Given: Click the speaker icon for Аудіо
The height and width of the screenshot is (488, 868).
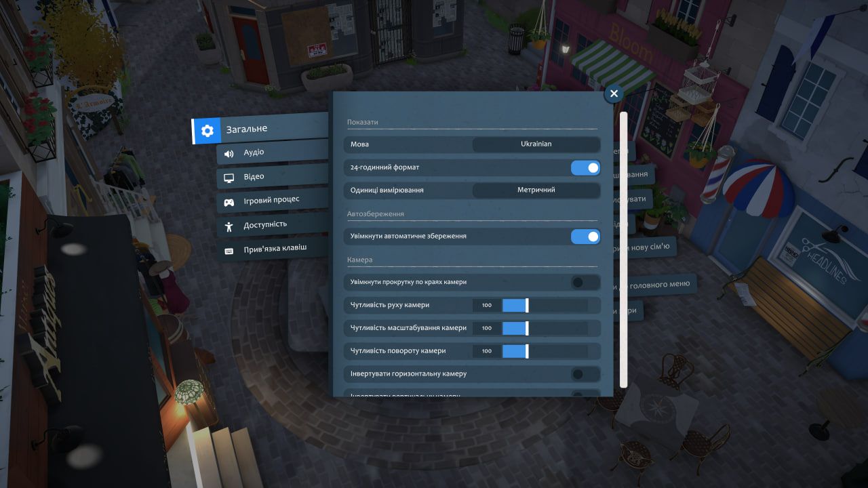Looking at the screenshot, I should [229, 154].
